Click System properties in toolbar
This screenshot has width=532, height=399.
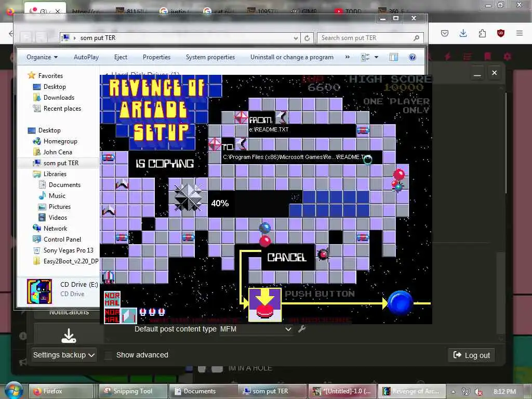click(x=210, y=57)
